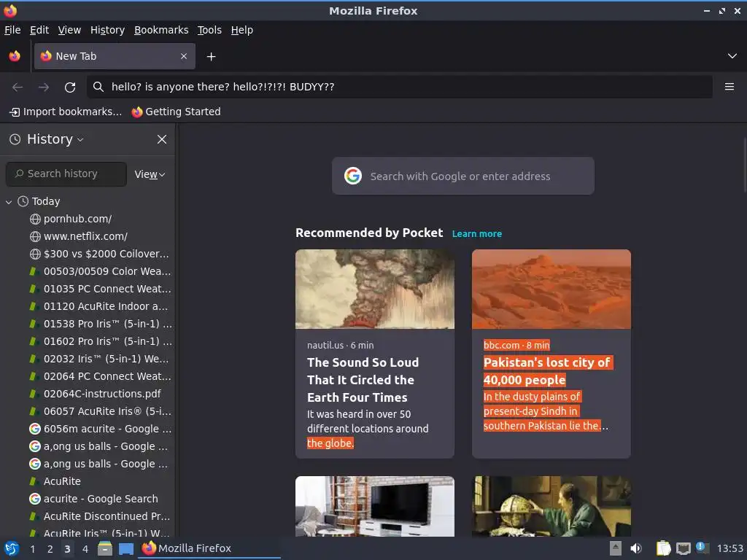
Task: Click the Search with Google input box
Action: (463, 176)
